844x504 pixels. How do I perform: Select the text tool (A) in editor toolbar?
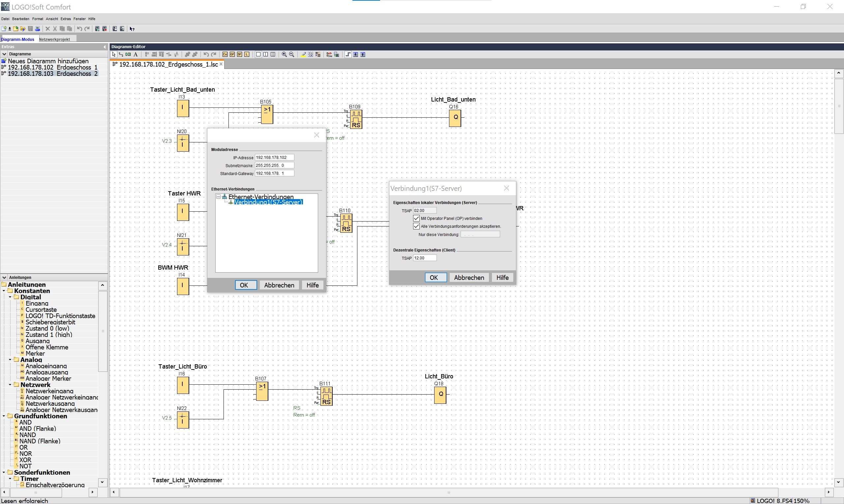tap(136, 54)
